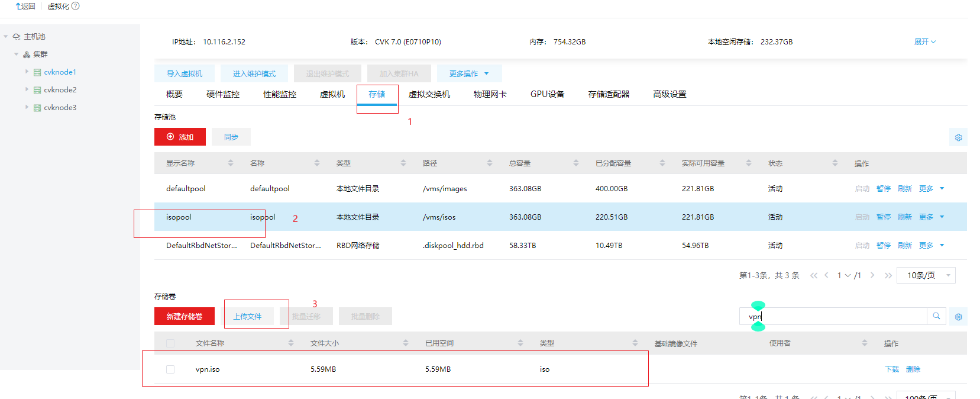
Task: Open storage volume column settings gear
Action: [958, 317]
